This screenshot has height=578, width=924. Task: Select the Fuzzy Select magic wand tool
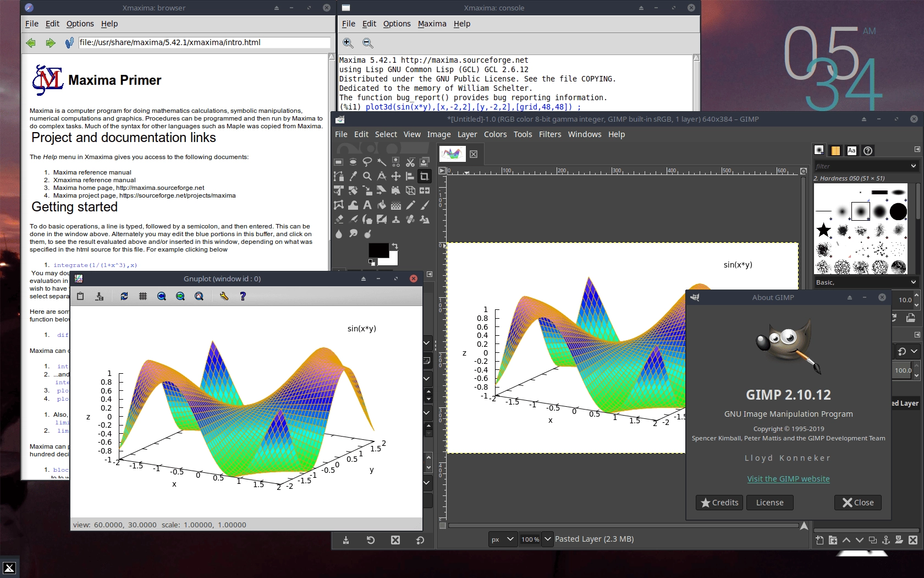tap(382, 162)
